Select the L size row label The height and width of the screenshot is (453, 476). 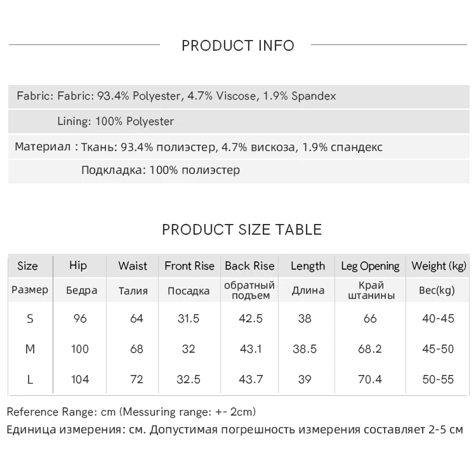pos(30,379)
